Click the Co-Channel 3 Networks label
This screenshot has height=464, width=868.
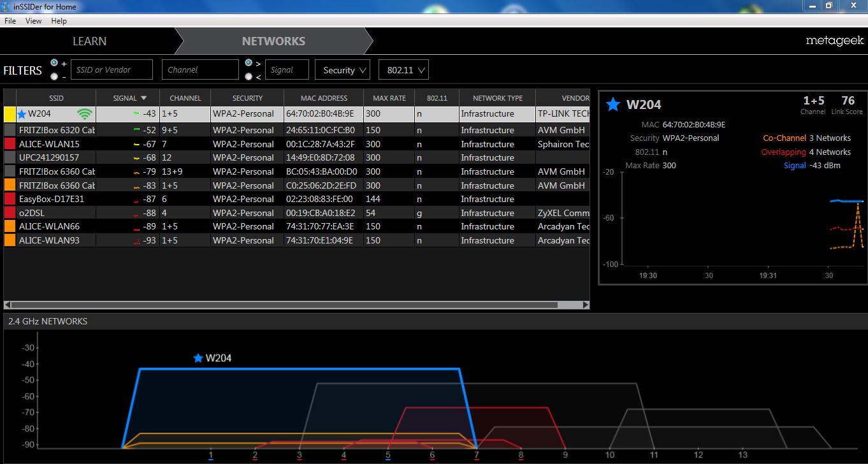(x=807, y=138)
